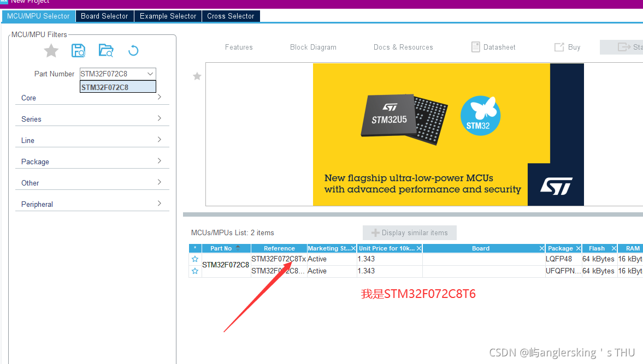Open Docs & Resources
Screen dimensions: 643x364
click(403, 47)
